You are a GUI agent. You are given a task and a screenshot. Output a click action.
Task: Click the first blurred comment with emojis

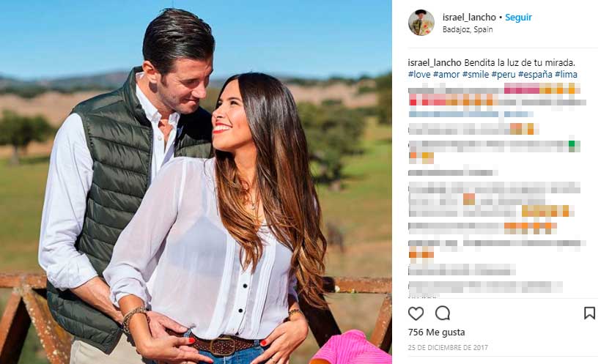click(497, 96)
